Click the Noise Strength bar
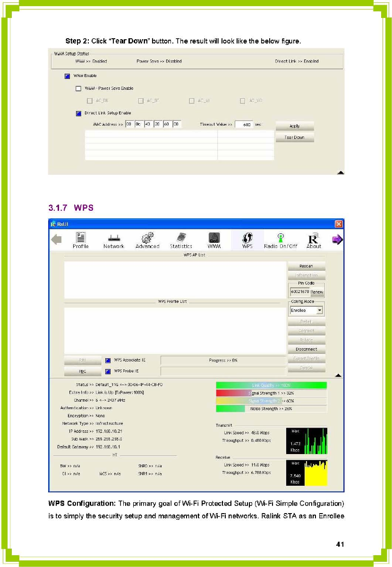Image resolution: width=392 pixels, height=567 pixels. click(x=271, y=408)
